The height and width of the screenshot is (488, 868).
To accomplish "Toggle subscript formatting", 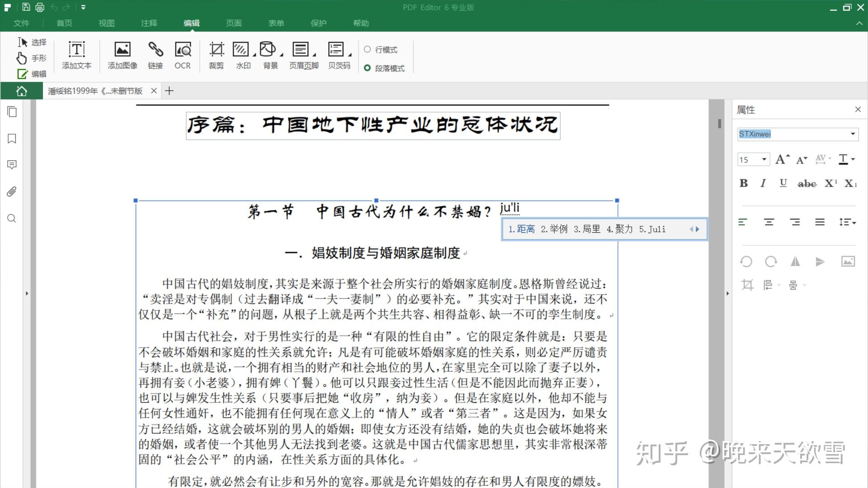I will point(851,183).
